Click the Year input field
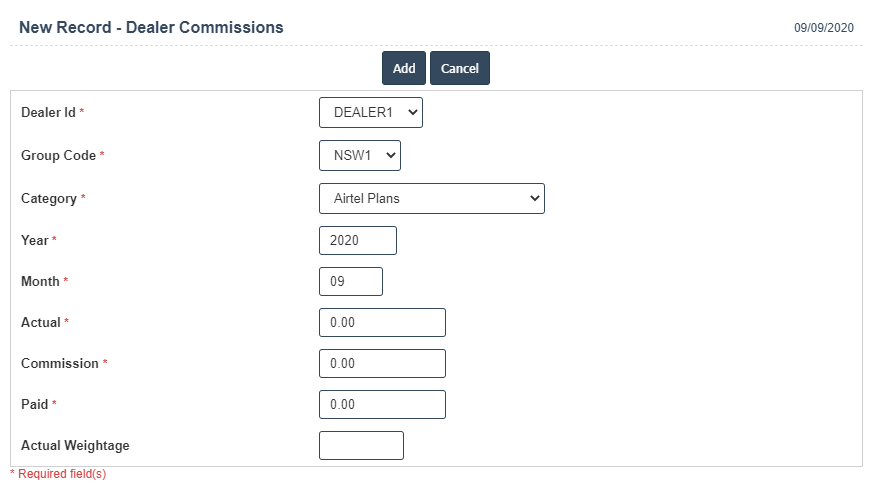The height and width of the screenshot is (491, 875). [x=357, y=241]
